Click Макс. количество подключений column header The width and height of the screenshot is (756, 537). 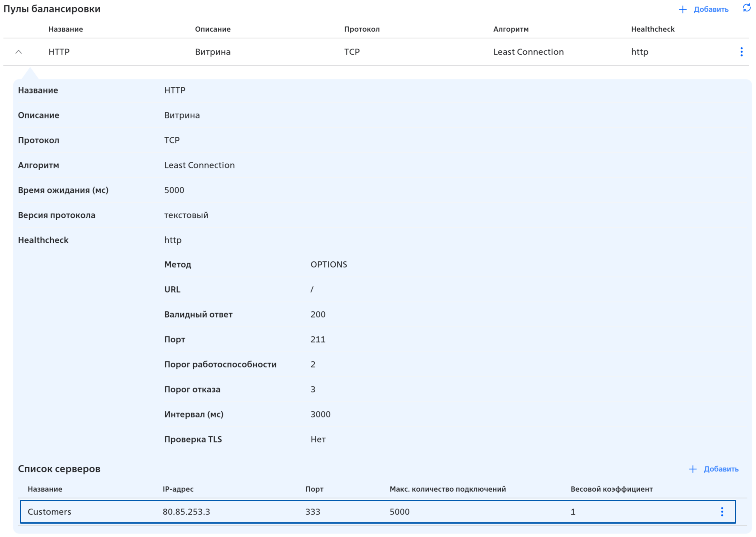(448, 489)
